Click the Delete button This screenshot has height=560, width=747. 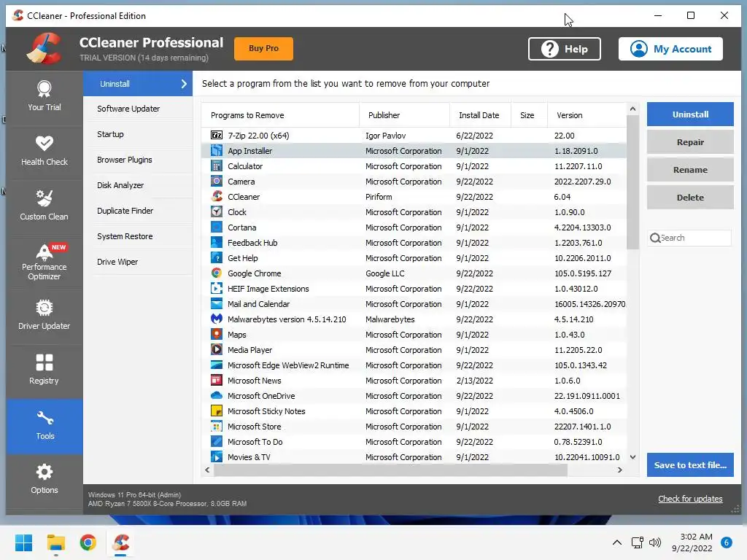point(690,197)
